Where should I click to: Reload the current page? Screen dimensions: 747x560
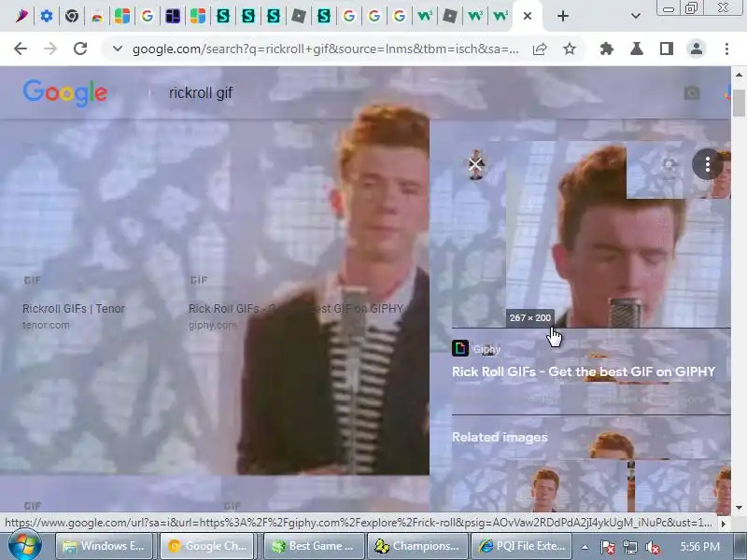80,49
